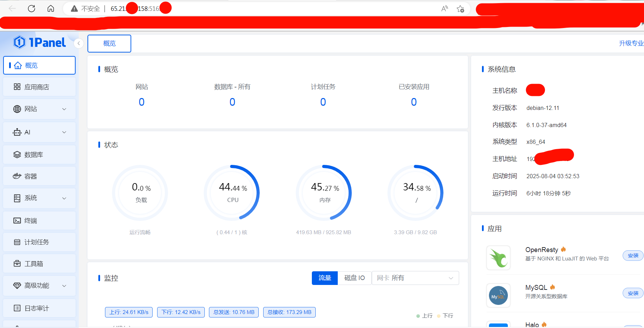Toggle the 上行 legend series
The height and width of the screenshot is (328, 644).
coord(425,316)
